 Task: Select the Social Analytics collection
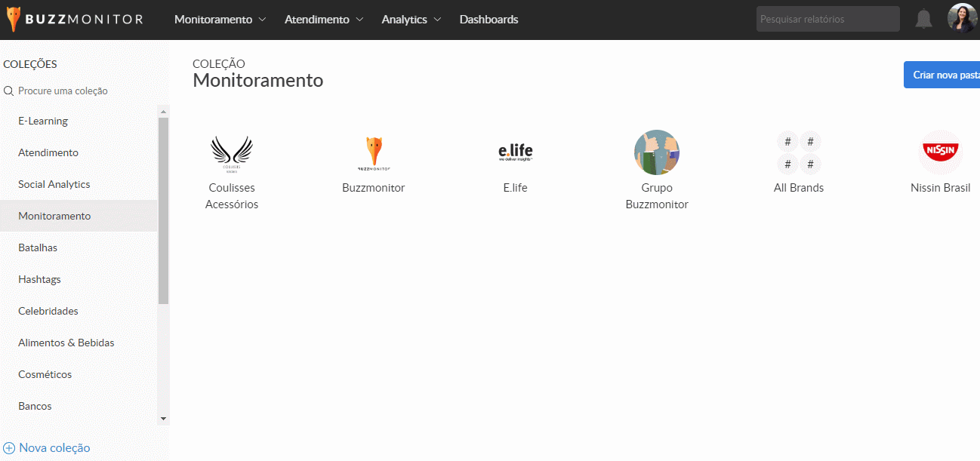click(x=54, y=184)
